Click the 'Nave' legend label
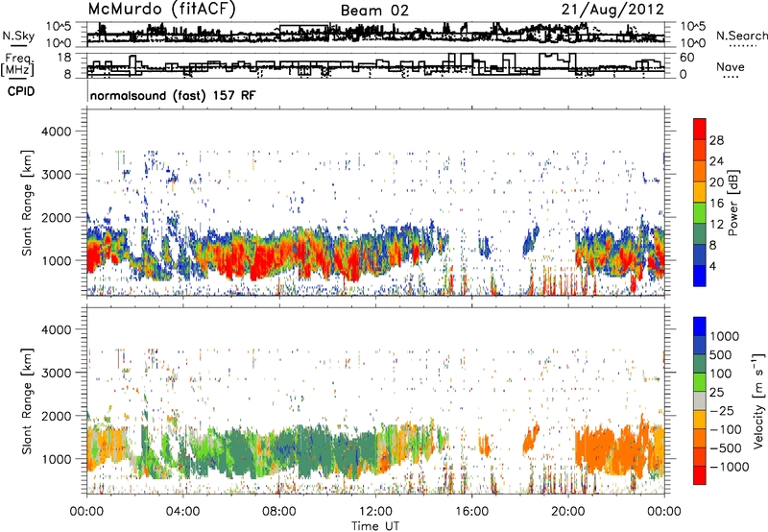Image resolution: width=768 pixels, height=532 pixels. (731, 67)
